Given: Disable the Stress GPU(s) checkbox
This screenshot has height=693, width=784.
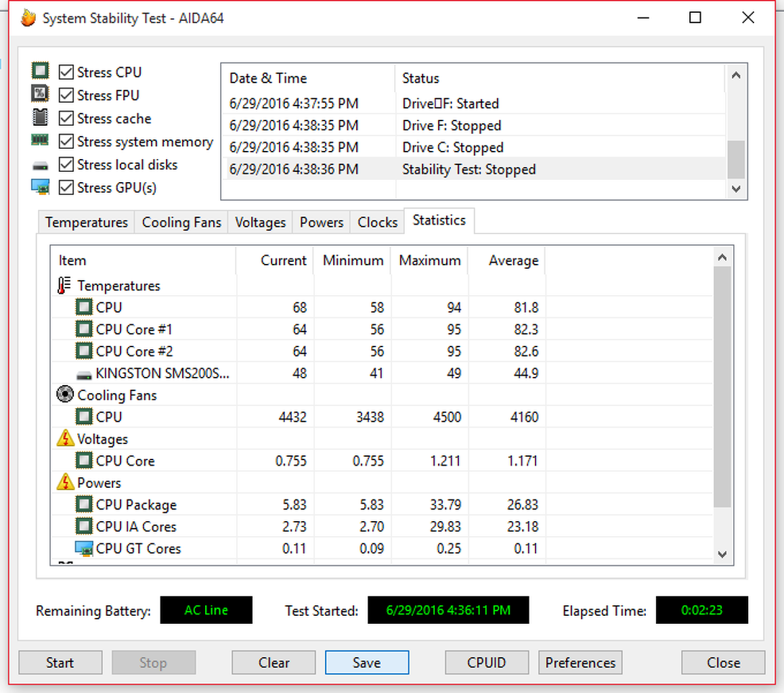Looking at the screenshot, I should [x=66, y=188].
